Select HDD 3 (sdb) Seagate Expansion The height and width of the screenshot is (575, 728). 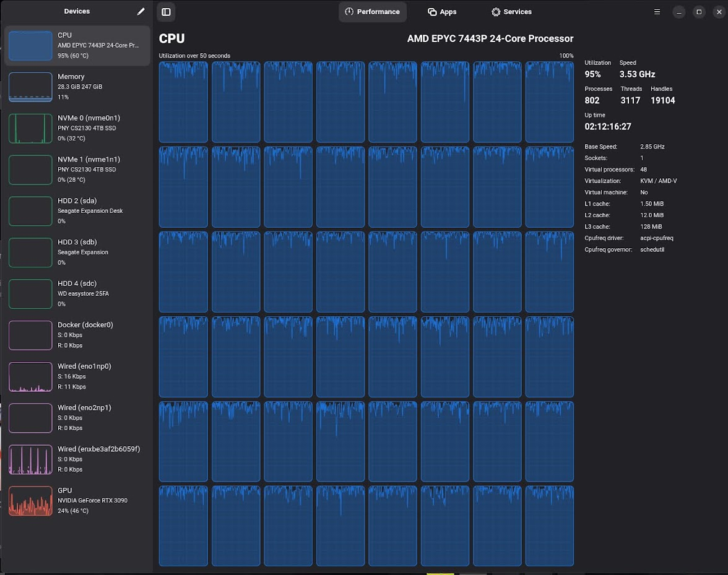(77, 253)
